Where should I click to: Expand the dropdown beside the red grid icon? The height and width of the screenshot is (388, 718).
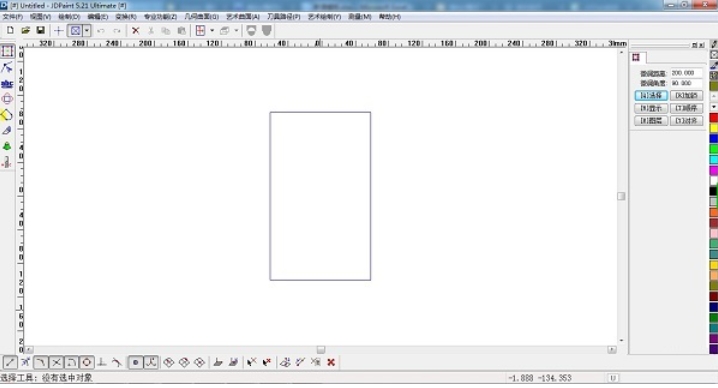[x=212, y=31]
